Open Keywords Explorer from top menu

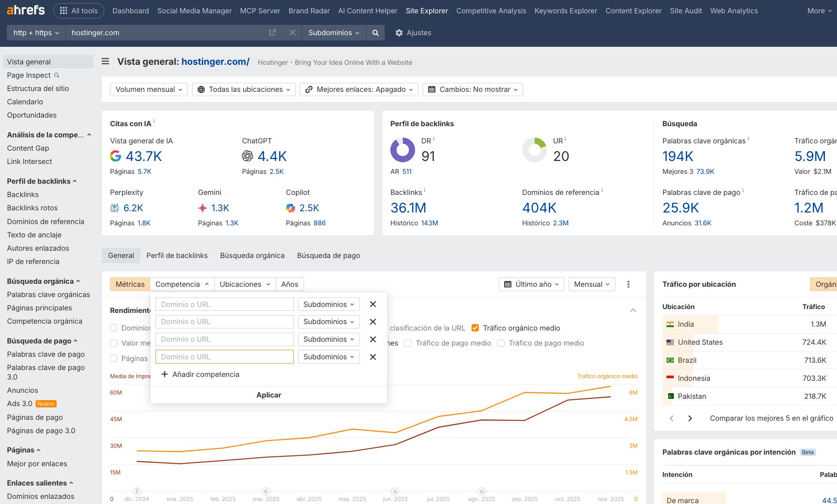(566, 11)
